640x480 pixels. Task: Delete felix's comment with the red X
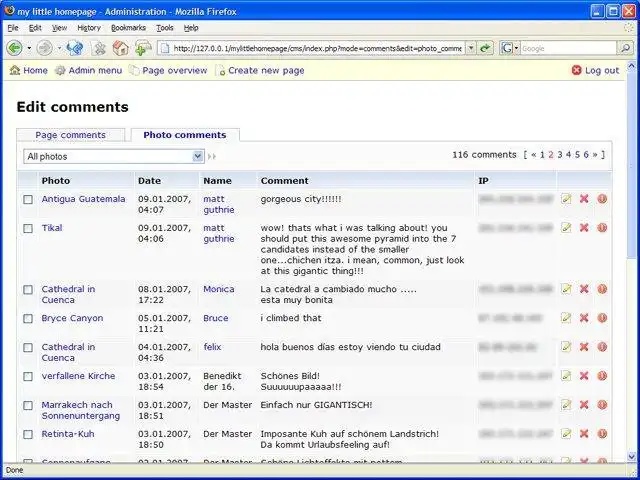click(x=584, y=347)
